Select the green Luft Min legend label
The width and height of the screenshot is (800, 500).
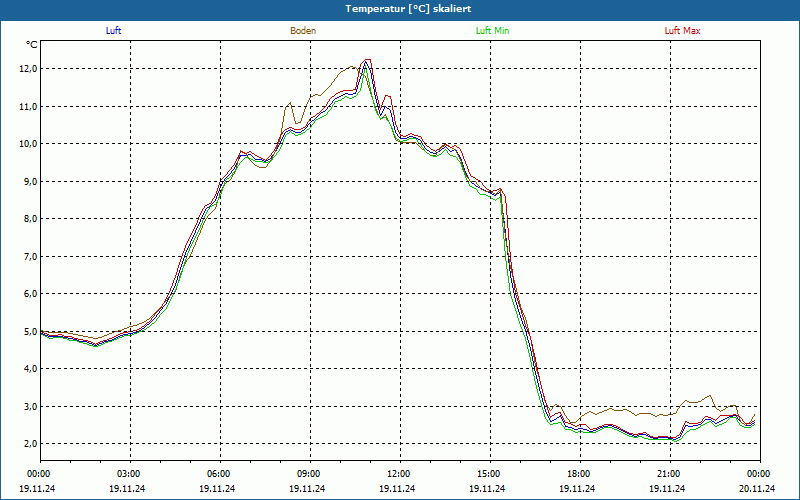tap(492, 31)
